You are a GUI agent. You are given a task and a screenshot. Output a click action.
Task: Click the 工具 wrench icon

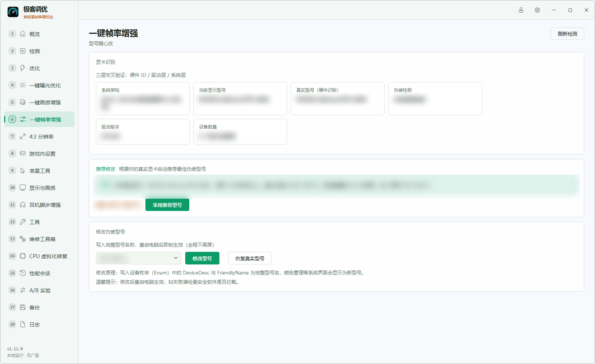(x=23, y=222)
